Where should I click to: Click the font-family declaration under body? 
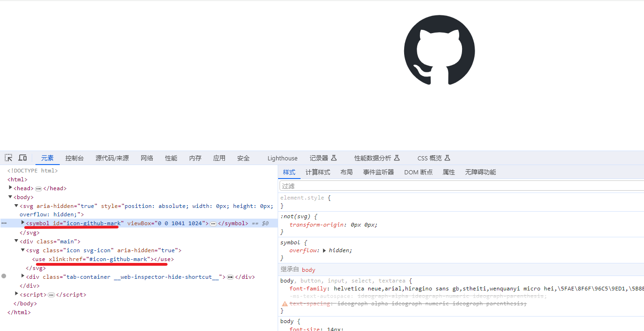coord(466,289)
